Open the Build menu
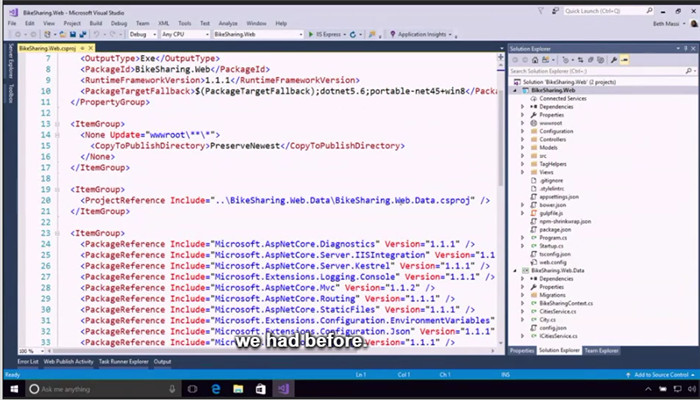700x400 pixels. [96, 23]
